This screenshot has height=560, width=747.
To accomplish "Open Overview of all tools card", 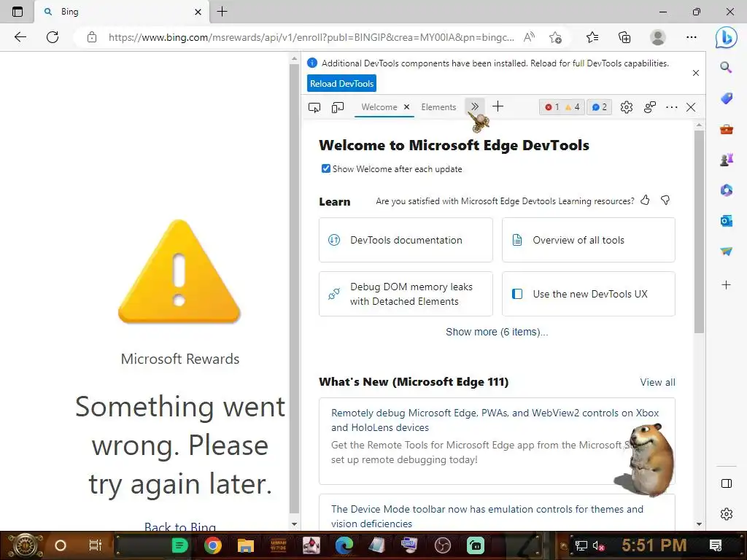I will click(589, 240).
